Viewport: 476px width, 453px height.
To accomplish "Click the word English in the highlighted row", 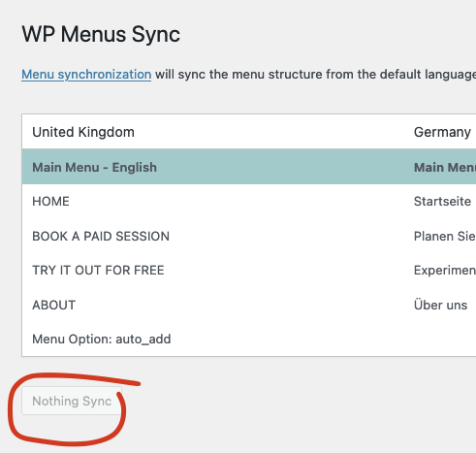I will tap(135, 168).
